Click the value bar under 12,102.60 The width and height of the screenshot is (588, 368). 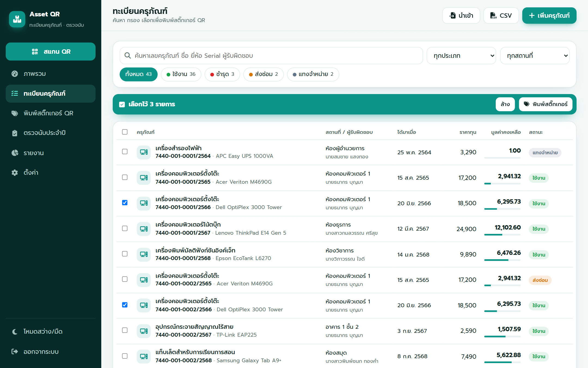(x=502, y=235)
